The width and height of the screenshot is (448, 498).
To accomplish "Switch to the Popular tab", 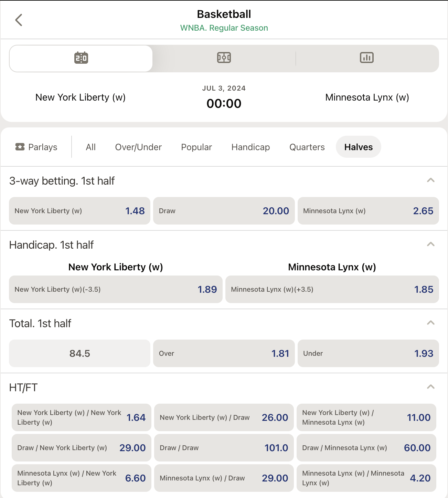I will tap(196, 147).
